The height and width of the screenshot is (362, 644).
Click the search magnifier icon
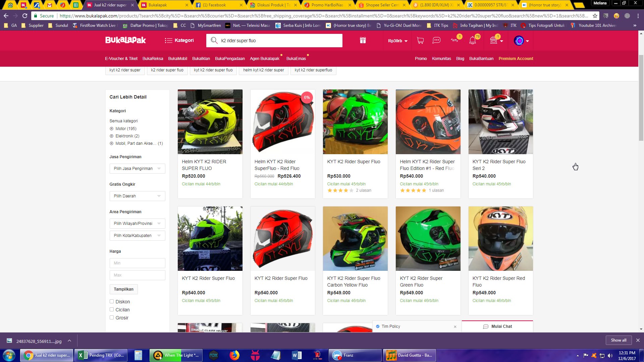tap(214, 41)
